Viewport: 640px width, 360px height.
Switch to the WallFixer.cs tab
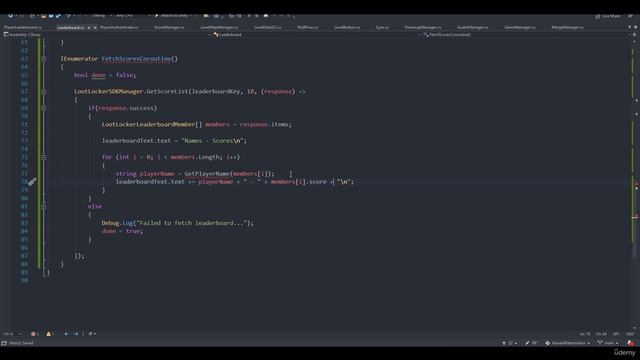point(307,27)
